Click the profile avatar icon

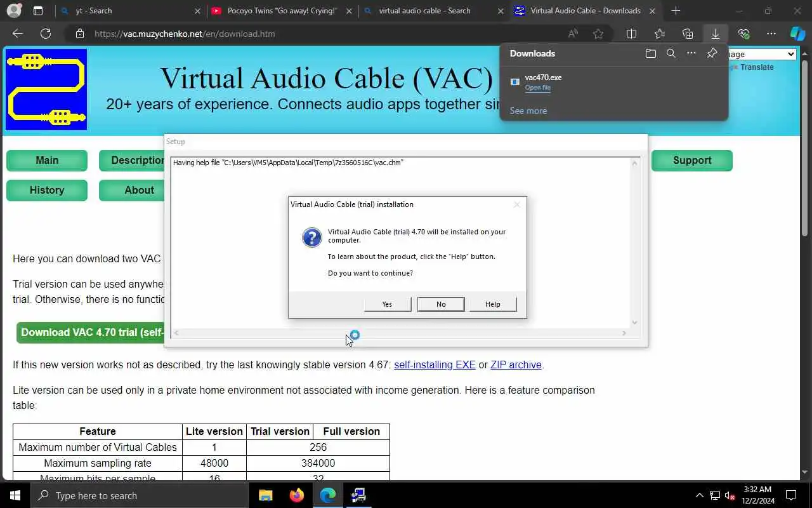(14, 11)
